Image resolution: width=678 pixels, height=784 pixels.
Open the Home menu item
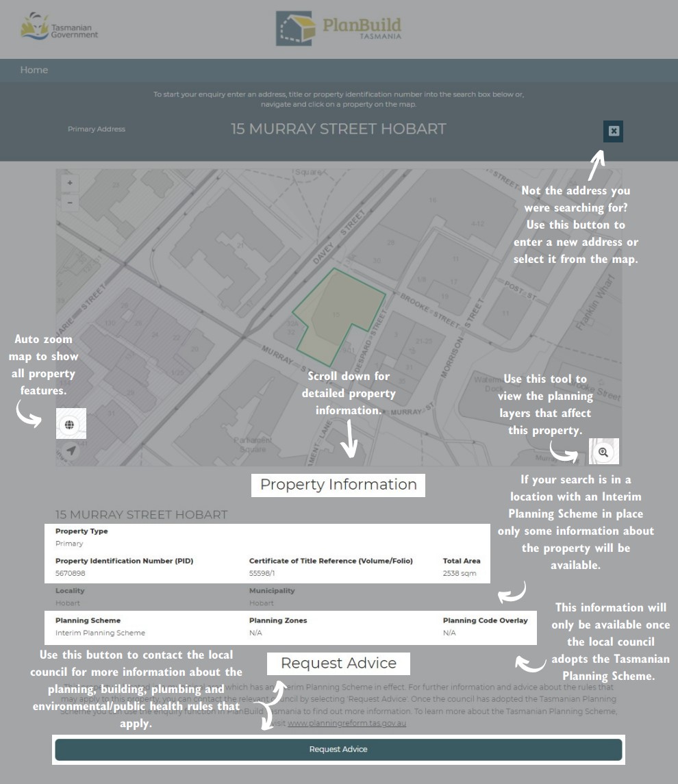34,70
